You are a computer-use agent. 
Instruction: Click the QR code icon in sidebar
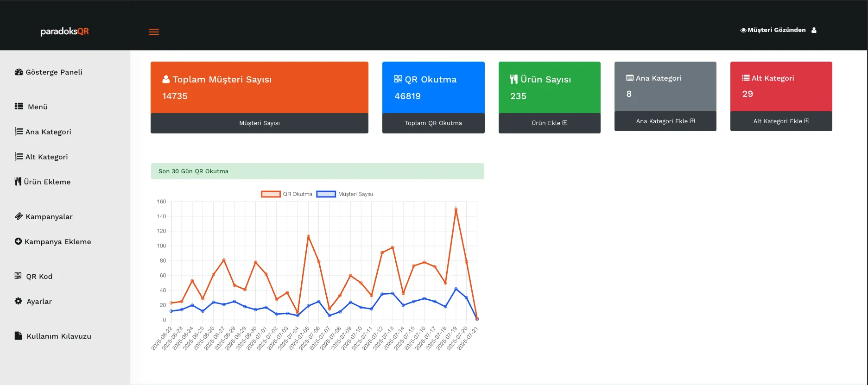coord(18,276)
